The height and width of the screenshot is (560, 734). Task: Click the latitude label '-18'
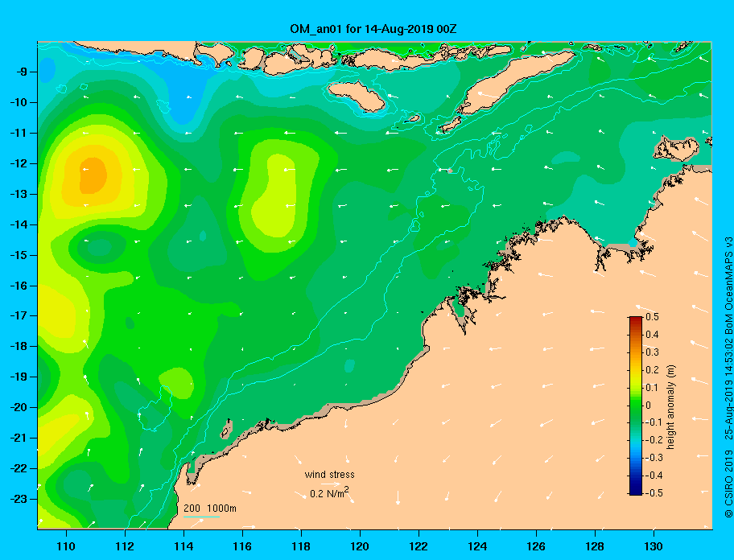[x=19, y=346]
